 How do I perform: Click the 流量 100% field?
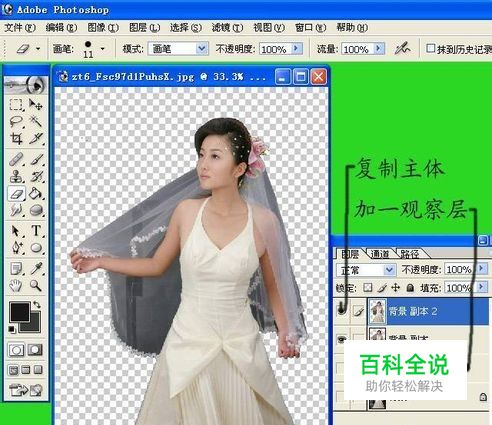pos(358,49)
